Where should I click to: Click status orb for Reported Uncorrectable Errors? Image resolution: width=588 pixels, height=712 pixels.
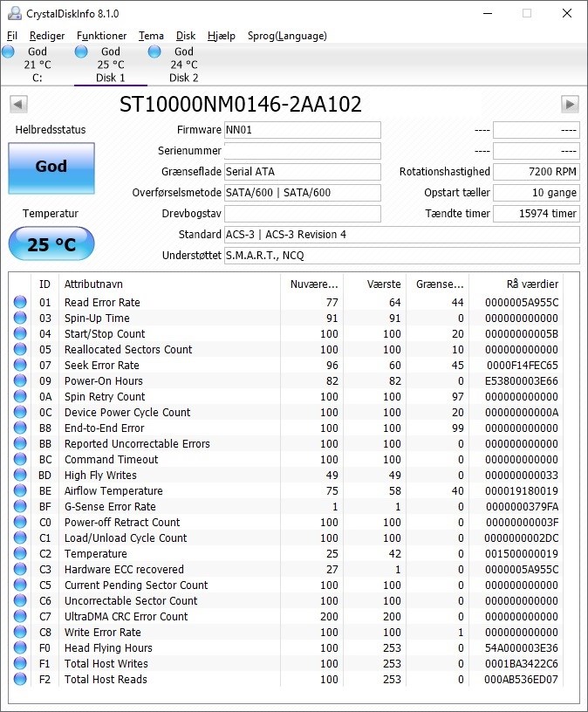[20, 443]
